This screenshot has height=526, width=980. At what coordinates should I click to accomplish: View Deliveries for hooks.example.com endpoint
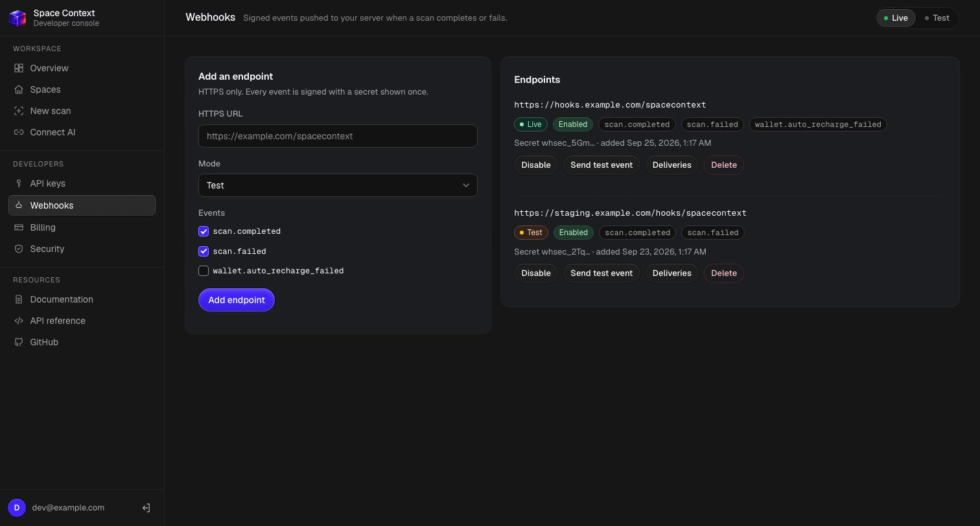(671, 165)
